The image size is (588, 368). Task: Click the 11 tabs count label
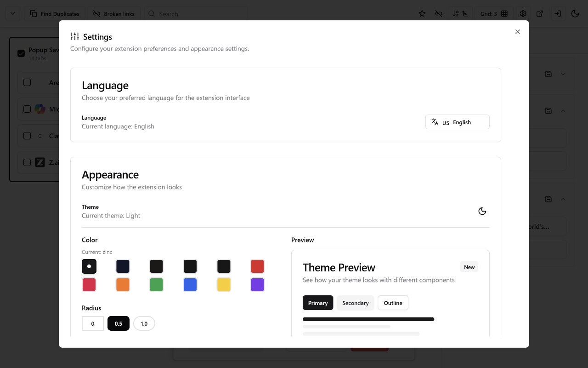(x=37, y=58)
